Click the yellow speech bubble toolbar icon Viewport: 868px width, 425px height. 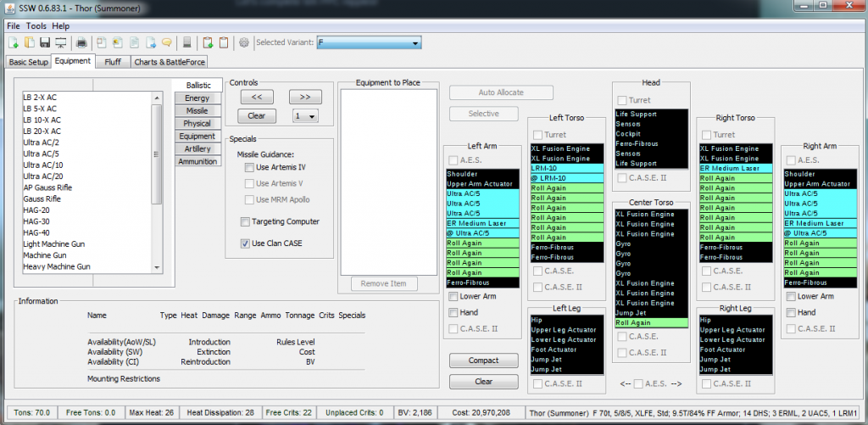click(167, 42)
